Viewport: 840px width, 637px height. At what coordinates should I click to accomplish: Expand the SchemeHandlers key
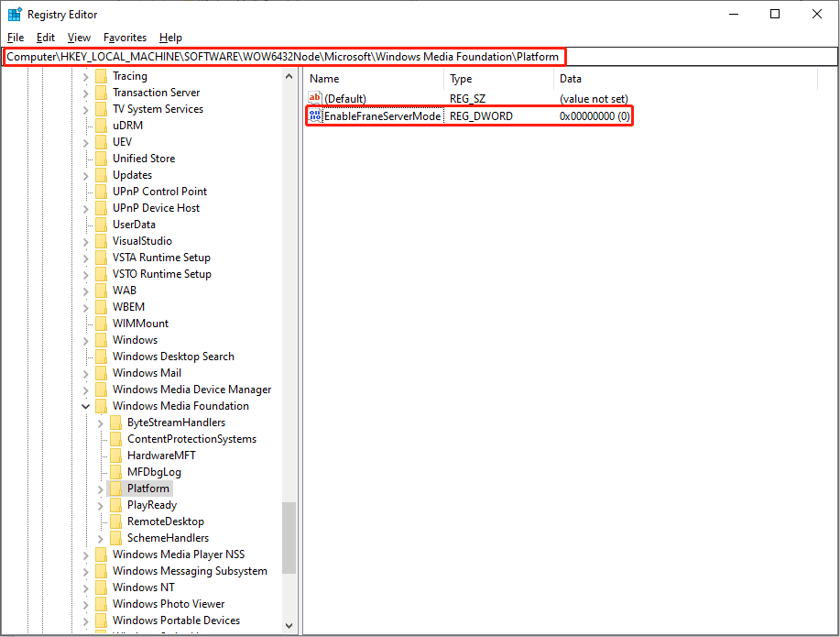[x=100, y=539]
